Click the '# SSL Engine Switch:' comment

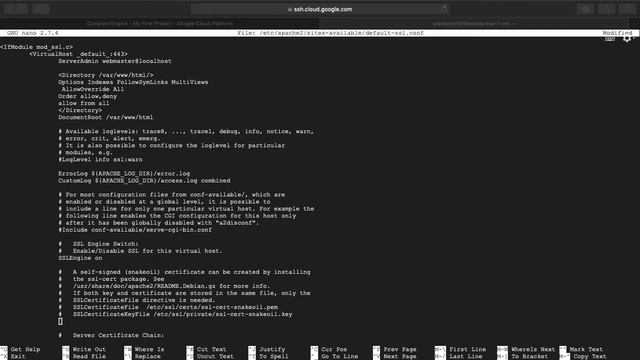(x=98, y=244)
